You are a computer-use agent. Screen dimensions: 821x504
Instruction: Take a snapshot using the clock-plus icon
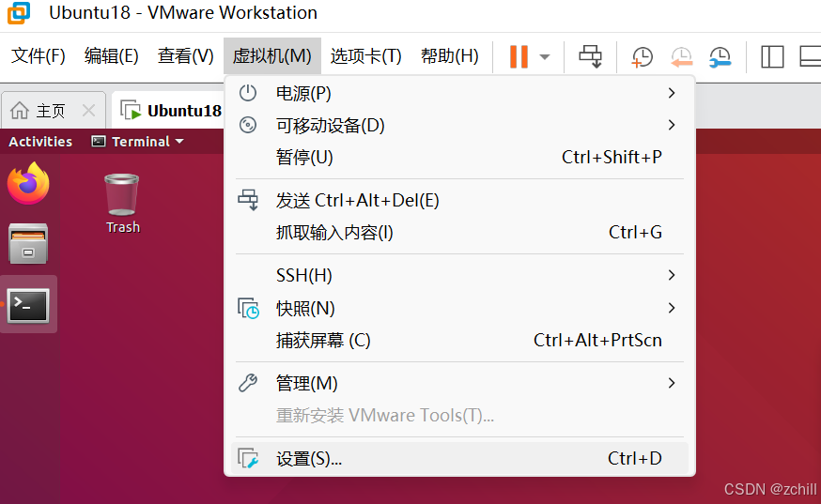(642, 56)
